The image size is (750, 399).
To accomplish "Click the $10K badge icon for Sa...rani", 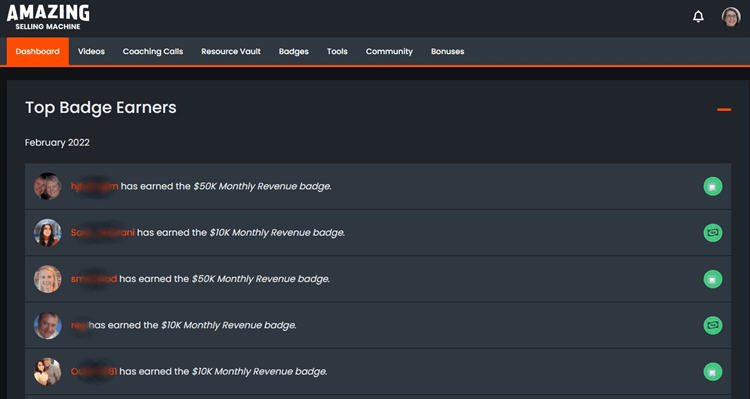I will coord(713,233).
